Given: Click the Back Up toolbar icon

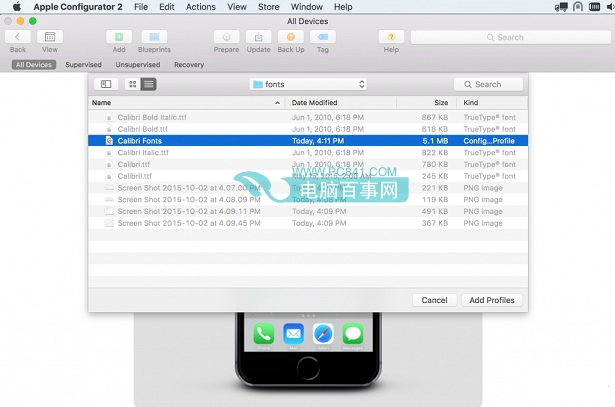Looking at the screenshot, I should point(291,37).
